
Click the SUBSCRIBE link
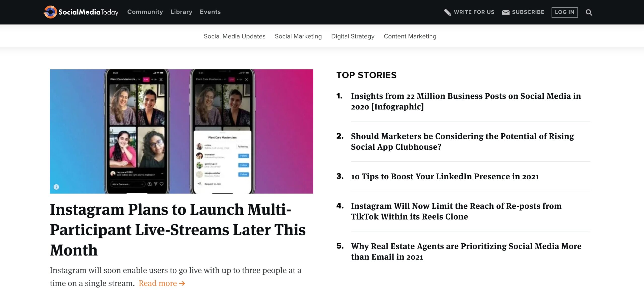tap(528, 12)
